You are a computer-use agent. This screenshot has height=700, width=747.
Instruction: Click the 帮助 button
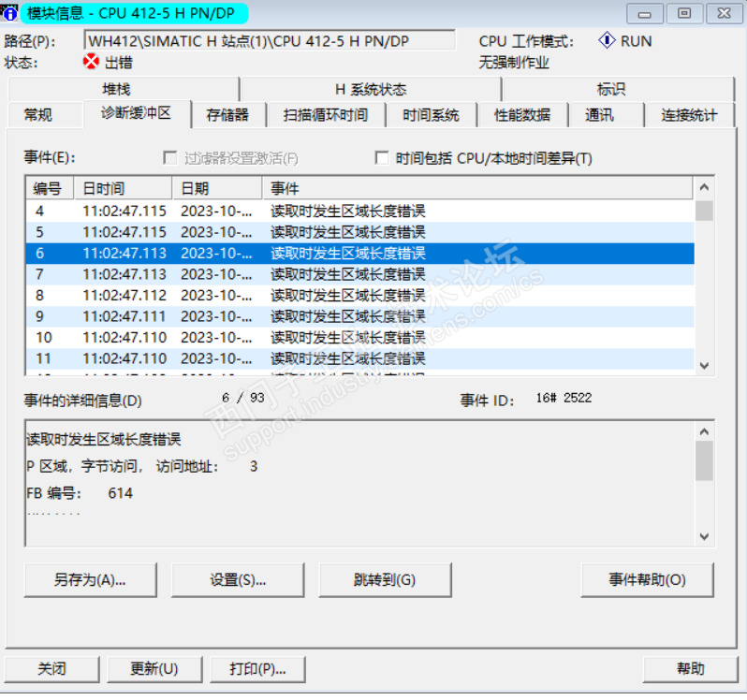[690, 669]
